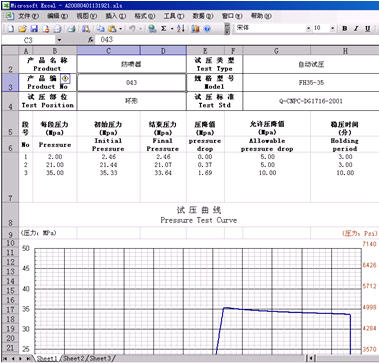
Task: Click the Undo arrow icon
Action: coord(132,29)
